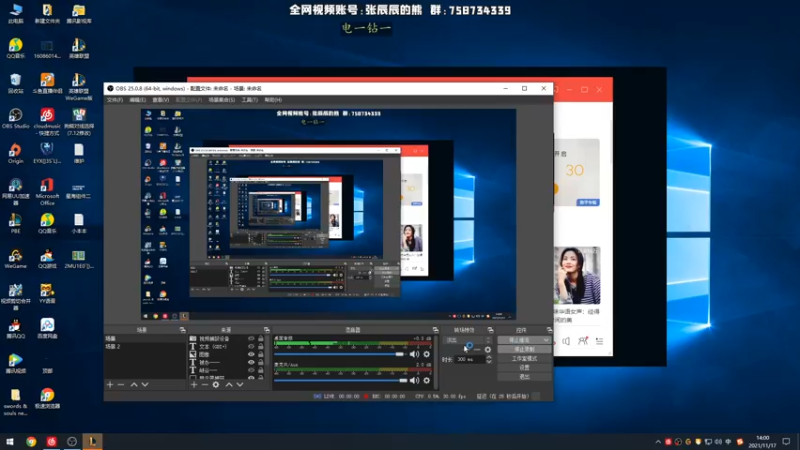The width and height of the screenshot is (800, 450).
Task: Open the Origin desktop shortcut
Action: click(x=15, y=153)
